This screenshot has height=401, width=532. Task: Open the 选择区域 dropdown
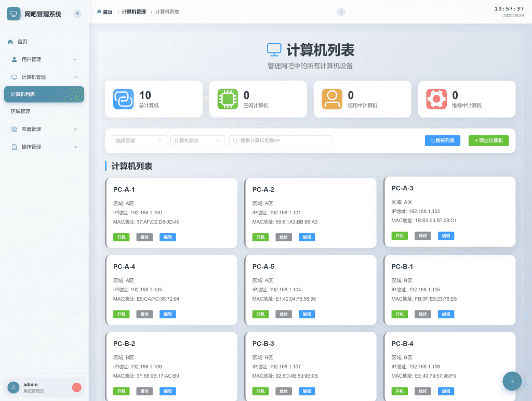[139, 140]
